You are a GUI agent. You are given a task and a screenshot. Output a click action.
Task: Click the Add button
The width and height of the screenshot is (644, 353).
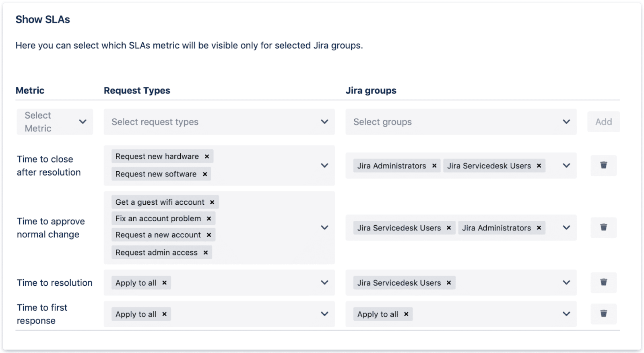[x=603, y=122]
